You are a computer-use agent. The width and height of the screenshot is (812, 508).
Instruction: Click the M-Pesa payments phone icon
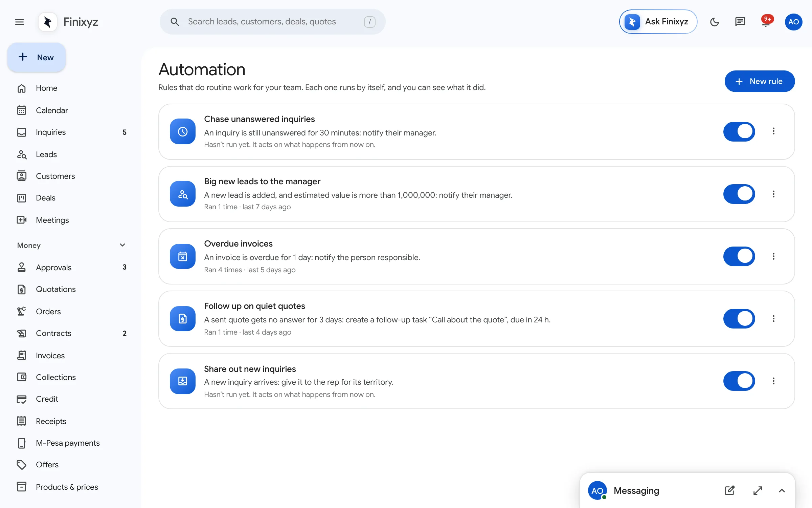click(22, 443)
